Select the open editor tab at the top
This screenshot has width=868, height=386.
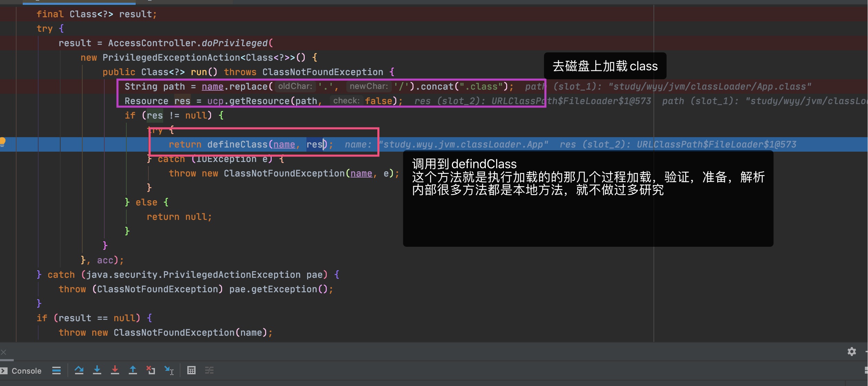point(79,2)
